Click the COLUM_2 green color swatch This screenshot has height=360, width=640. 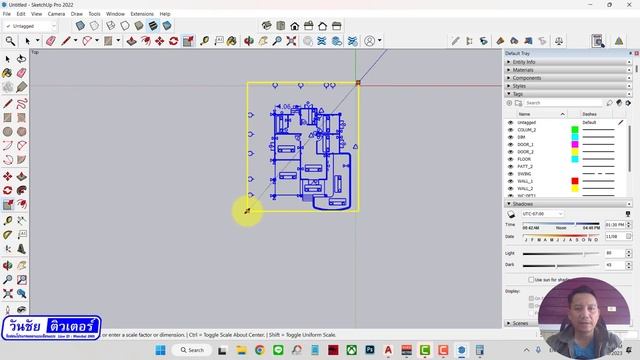[575, 130]
